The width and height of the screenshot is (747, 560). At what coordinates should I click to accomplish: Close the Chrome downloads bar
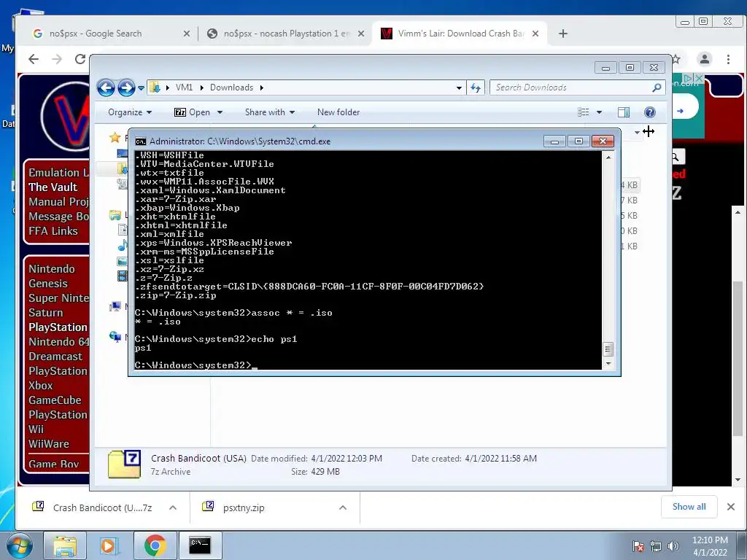[731, 507]
